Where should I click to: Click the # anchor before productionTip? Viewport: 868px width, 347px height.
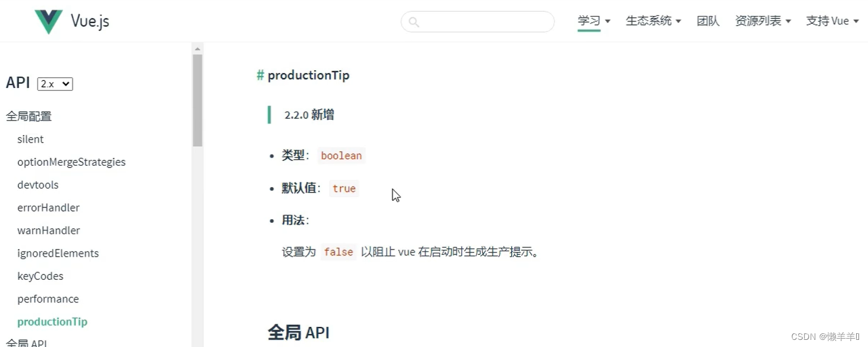(x=260, y=75)
